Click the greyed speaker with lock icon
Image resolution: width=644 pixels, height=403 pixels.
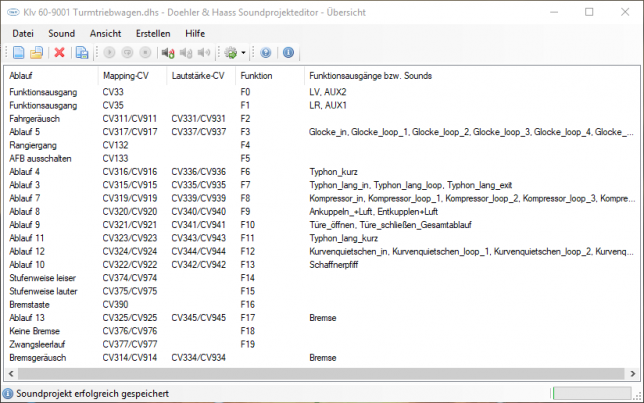(x=186, y=53)
